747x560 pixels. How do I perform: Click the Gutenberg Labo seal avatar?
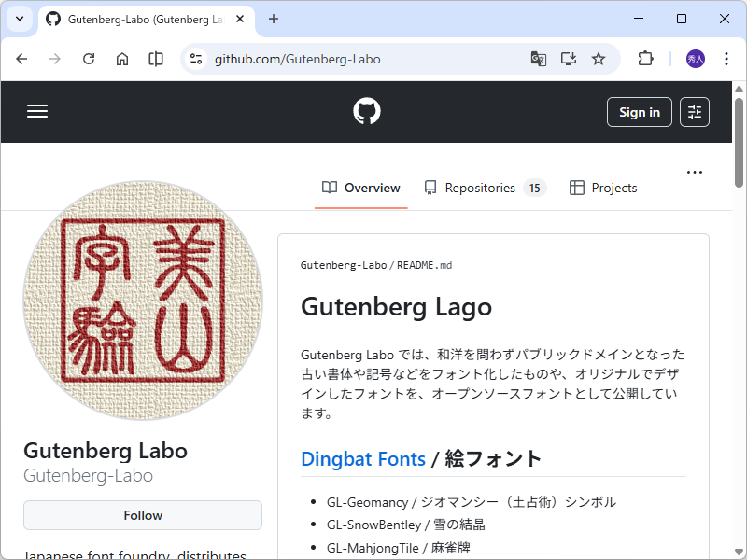143,301
